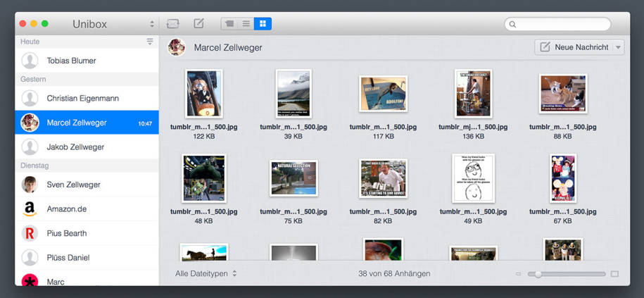The height and width of the screenshot is (298, 644).
Task: Click the sidebar filter icon next to Heute
Action: point(150,42)
